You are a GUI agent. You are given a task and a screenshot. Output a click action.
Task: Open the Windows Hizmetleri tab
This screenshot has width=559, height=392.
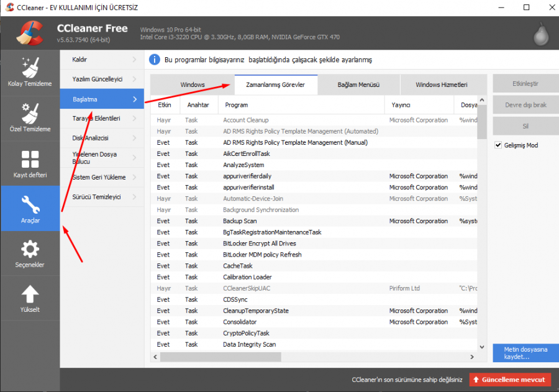point(441,84)
